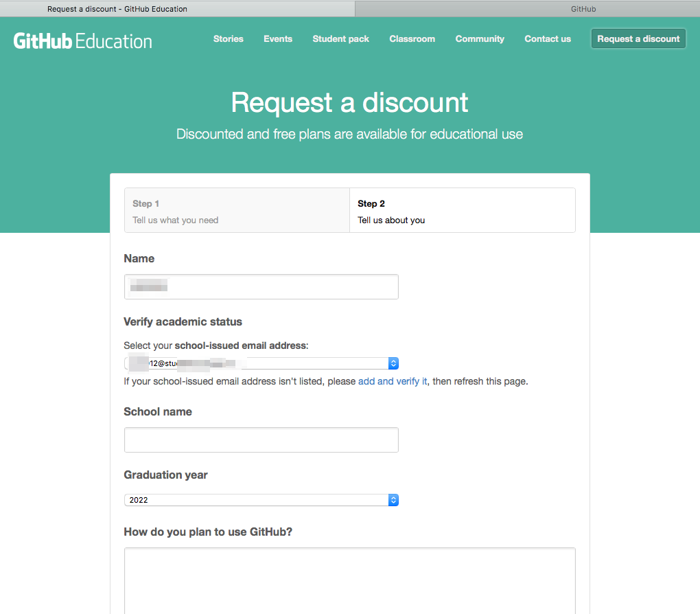Open the Community nav link

[480, 39]
